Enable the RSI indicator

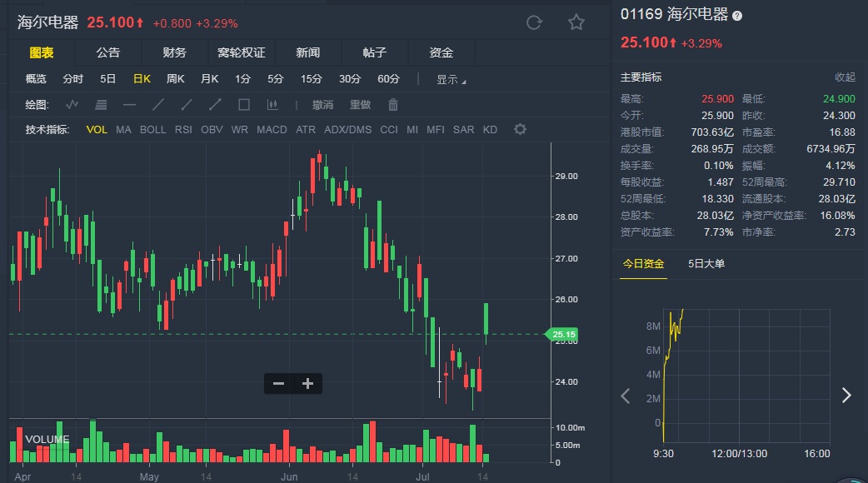(x=183, y=130)
